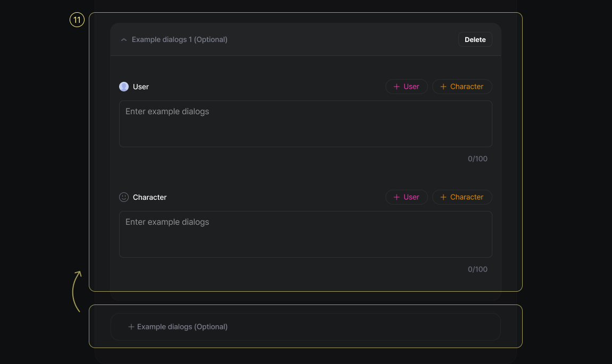Viewport: 612px width, 364px height.
Task: Collapse the Example dialogs 1 chevron
Action: click(124, 40)
